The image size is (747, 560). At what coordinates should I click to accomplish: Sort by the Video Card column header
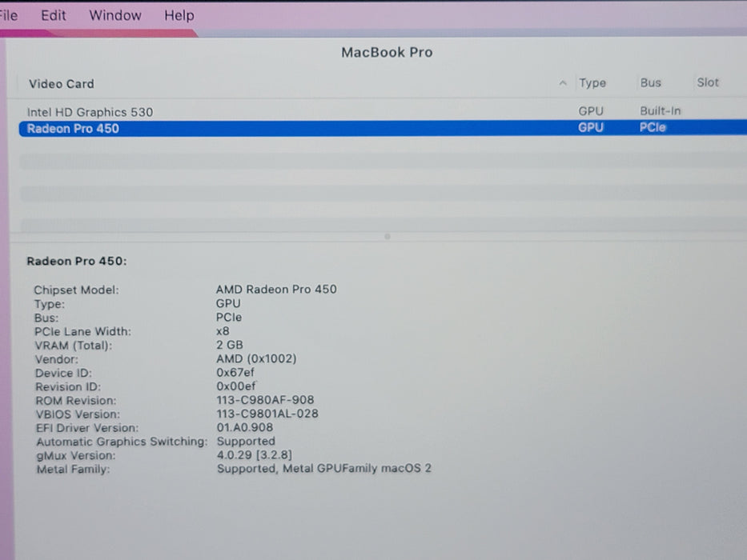tap(62, 84)
